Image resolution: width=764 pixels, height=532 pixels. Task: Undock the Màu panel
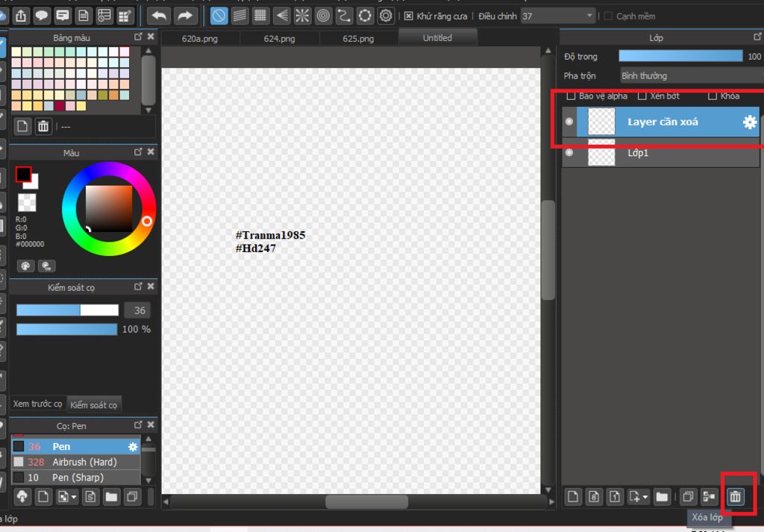[138, 152]
